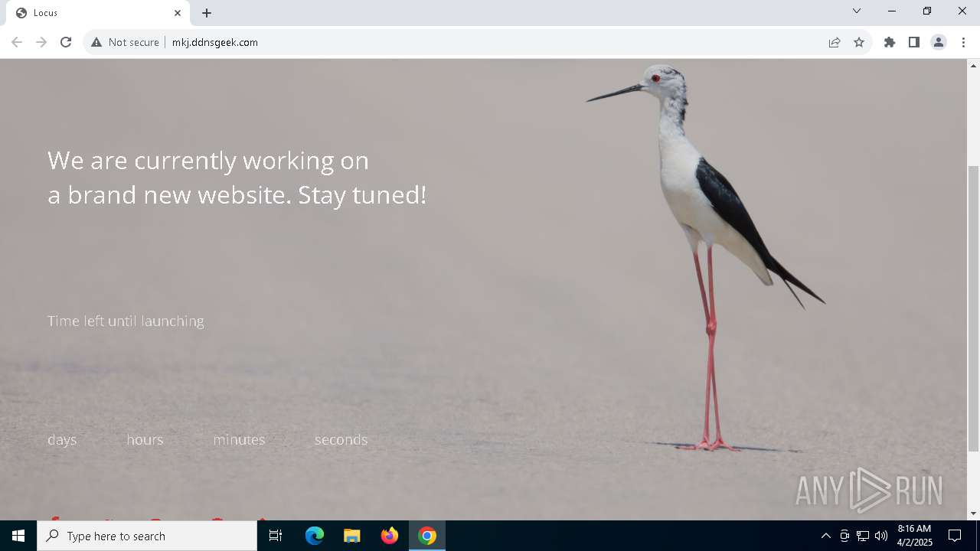Image resolution: width=980 pixels, height=551 pixels.
Task: Click the Type here to search box
Action: [147, 536]
